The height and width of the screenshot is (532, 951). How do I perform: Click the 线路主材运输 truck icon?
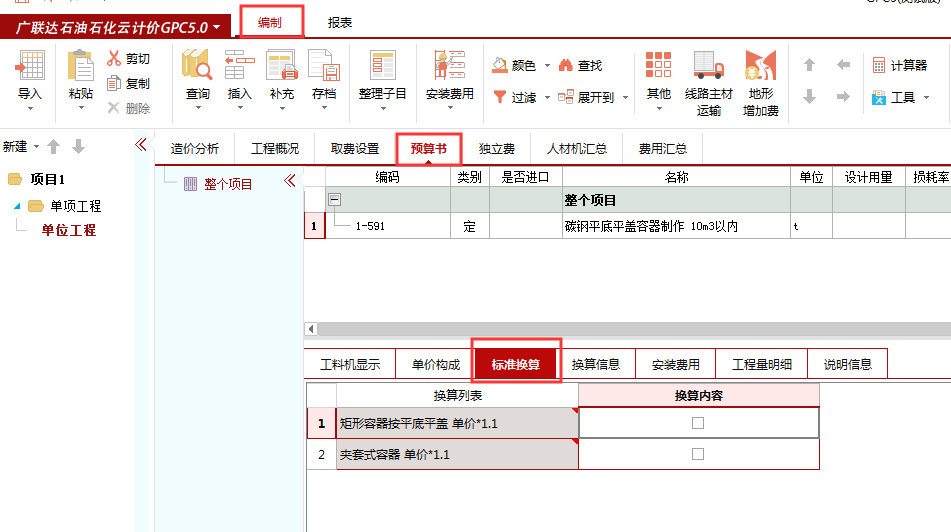click(x=708, y=68)
